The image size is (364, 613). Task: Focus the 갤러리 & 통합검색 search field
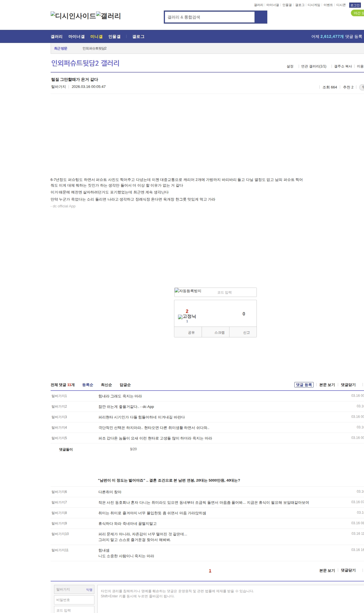coord(210,17)
